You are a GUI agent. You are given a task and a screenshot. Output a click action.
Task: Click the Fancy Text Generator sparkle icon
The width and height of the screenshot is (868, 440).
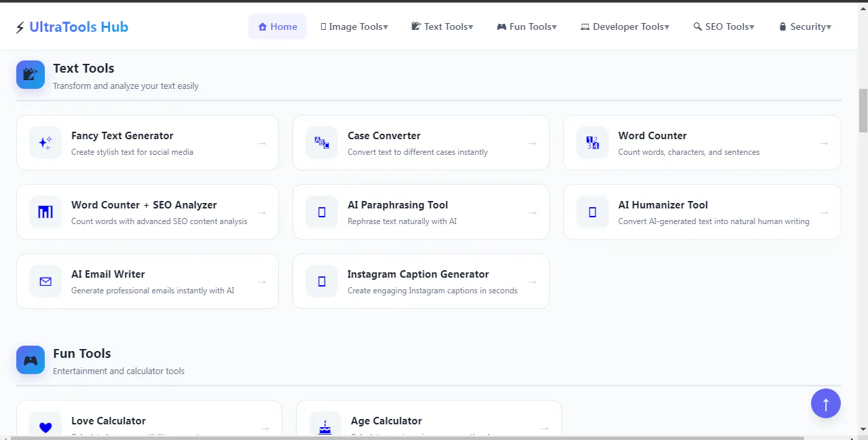(x=45, y=143)
